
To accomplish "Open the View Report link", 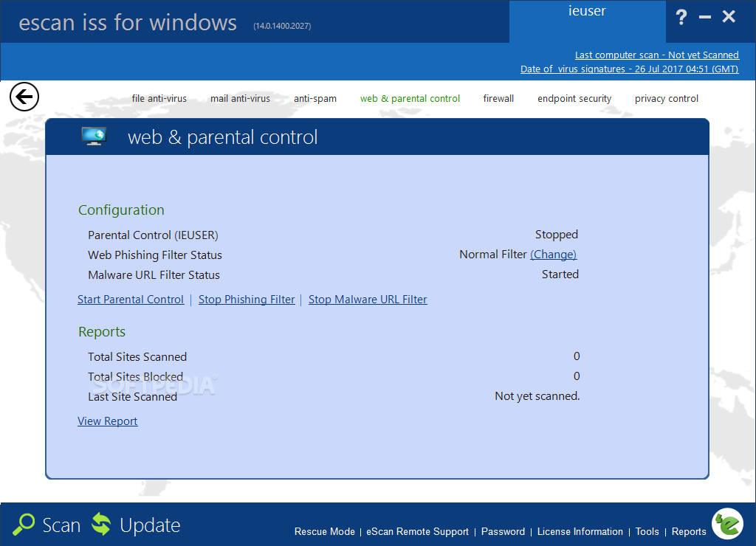I will click(x=108, y=421).
